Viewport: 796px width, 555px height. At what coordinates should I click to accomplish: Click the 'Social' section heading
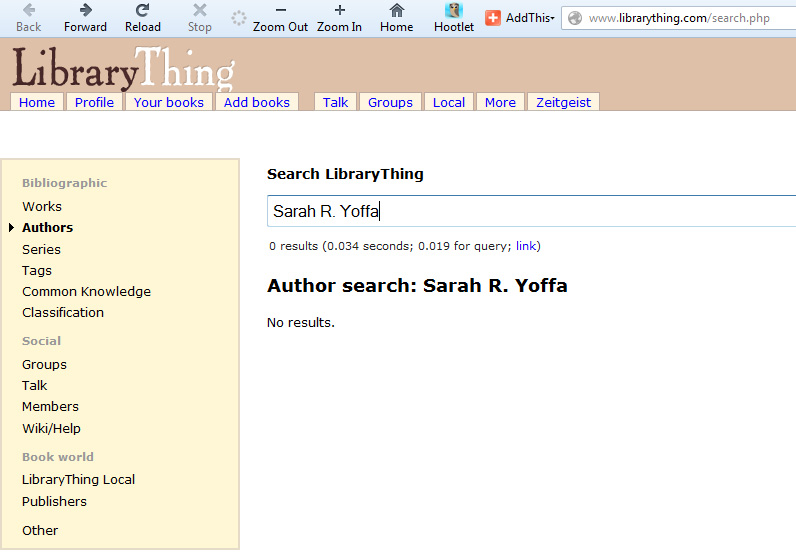[x=42, y=341]
